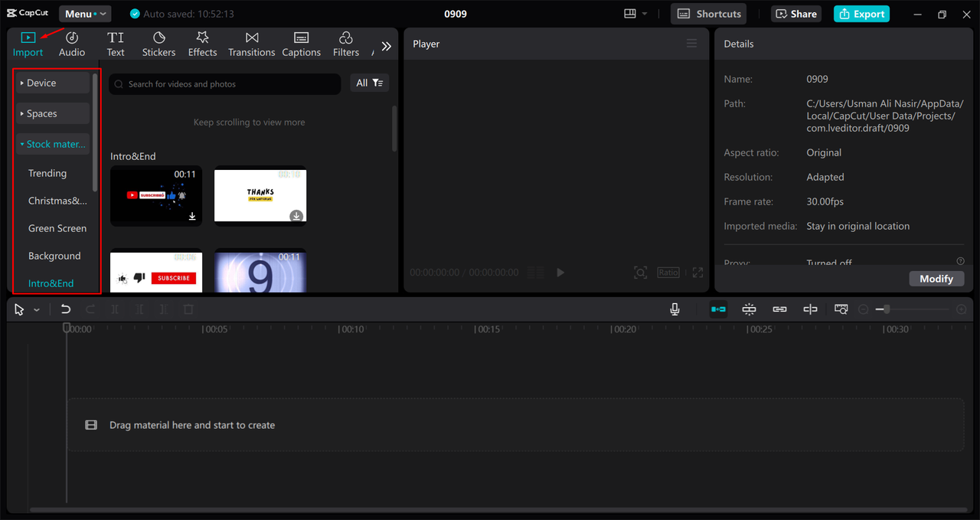
Task: Select the Background category
Action: point(54,256)
